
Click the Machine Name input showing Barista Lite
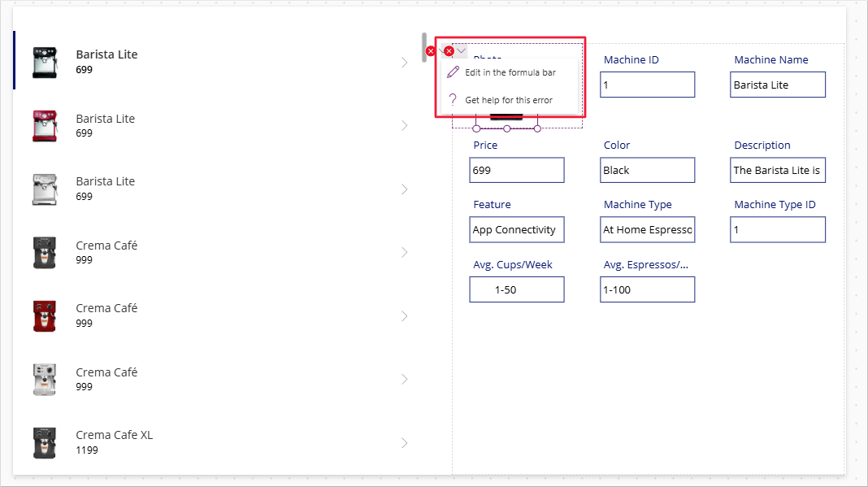click(x=777, y=85)
